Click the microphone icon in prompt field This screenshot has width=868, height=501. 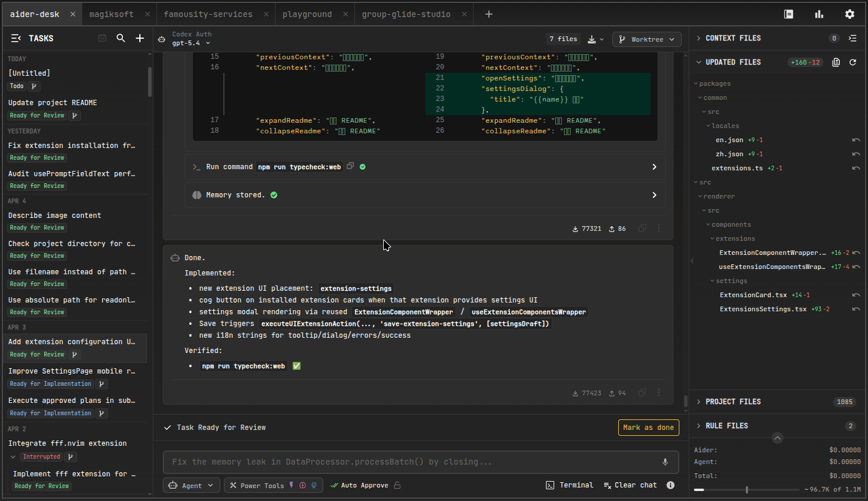pos(665,462)
